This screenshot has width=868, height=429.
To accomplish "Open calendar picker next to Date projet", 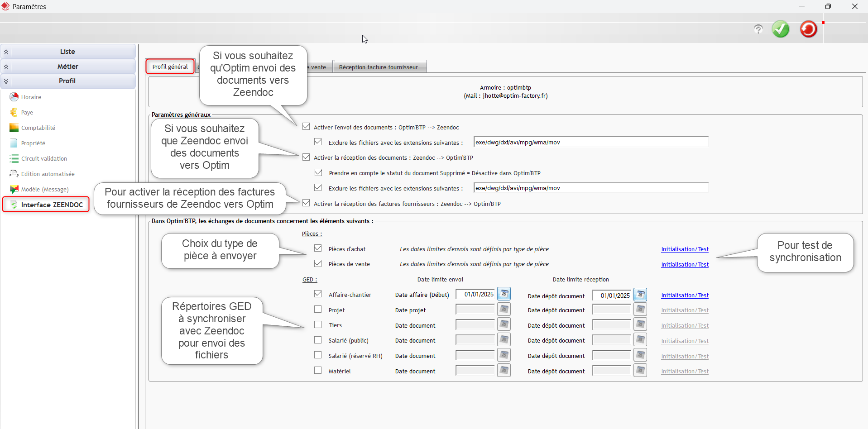I will tap(504, 310).
